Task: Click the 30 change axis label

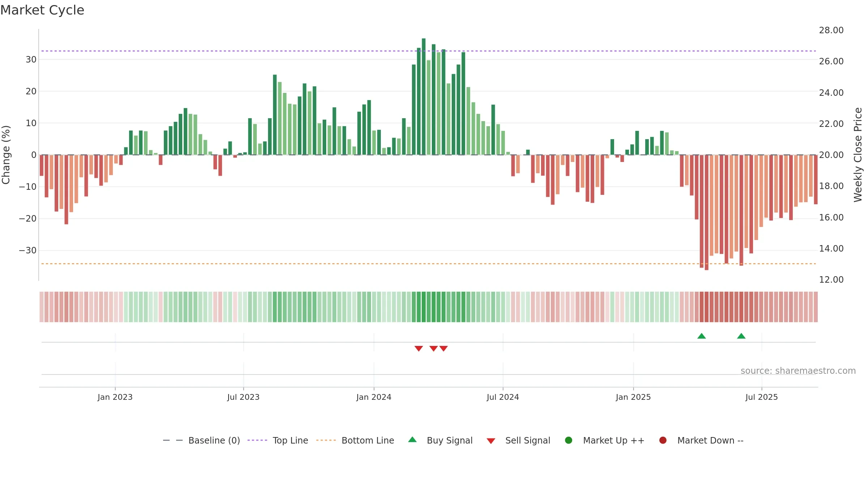Action: click(x=31, y=60)
